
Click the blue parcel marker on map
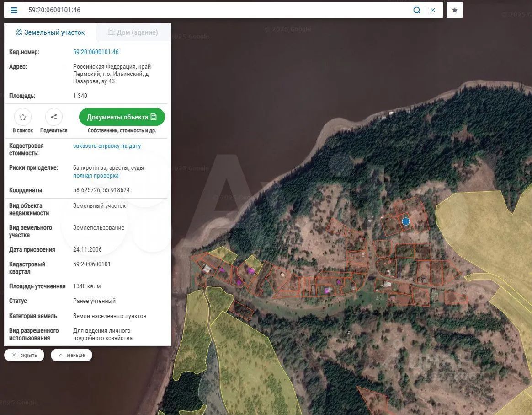[x=405, y=221]
